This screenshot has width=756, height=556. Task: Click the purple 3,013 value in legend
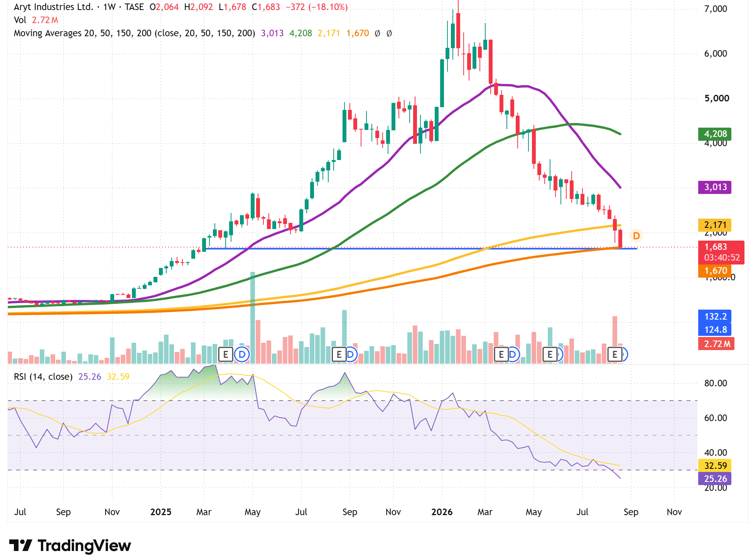(x=272, y=33)
